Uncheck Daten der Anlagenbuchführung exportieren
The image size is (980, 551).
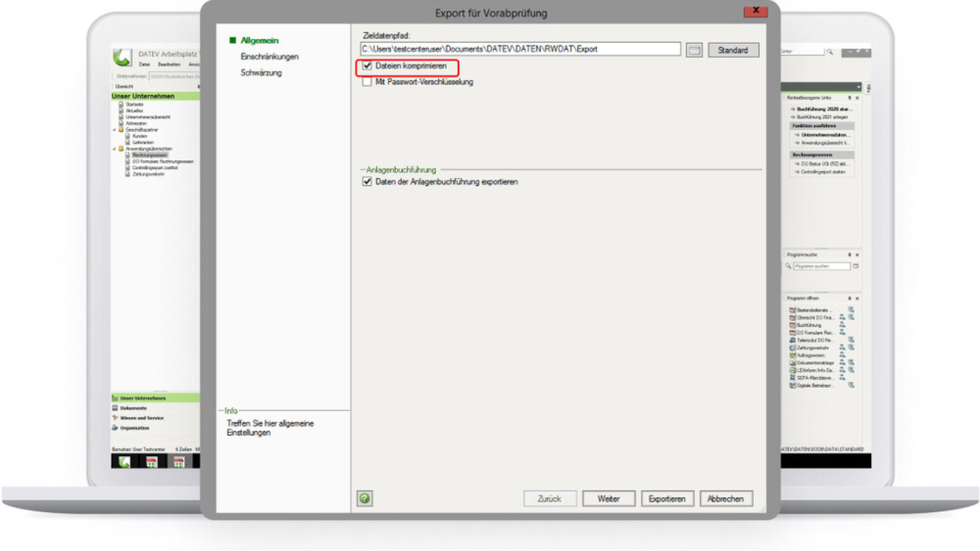coord(367,182)
